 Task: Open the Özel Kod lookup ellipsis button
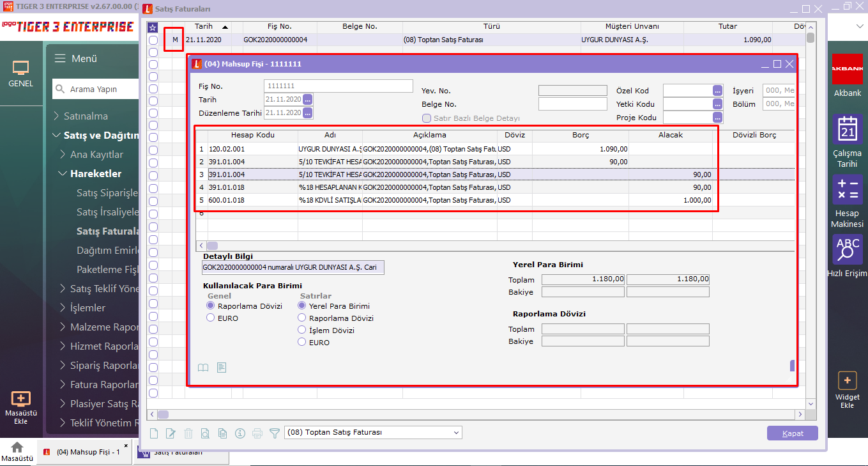[717, 91]
